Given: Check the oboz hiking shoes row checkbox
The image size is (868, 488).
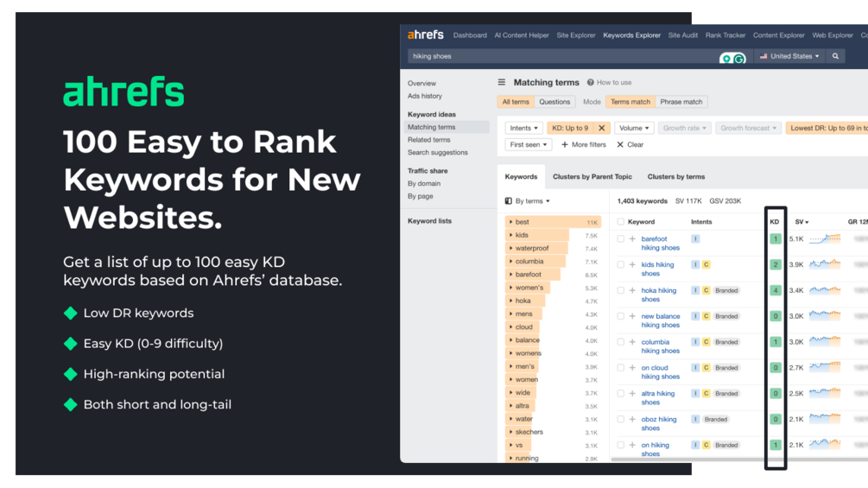Looking at the screenshot, I should (x=620, y=420).
